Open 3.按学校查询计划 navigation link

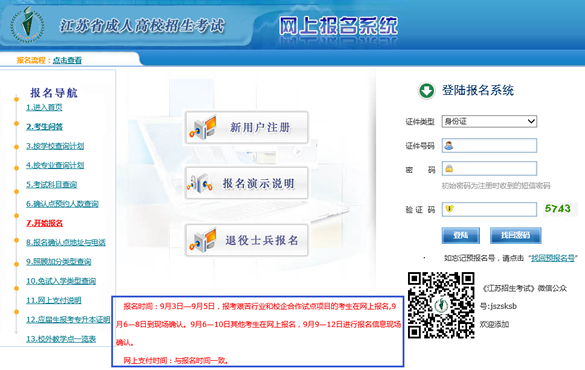pyautogui.click(x=55, y=146)
